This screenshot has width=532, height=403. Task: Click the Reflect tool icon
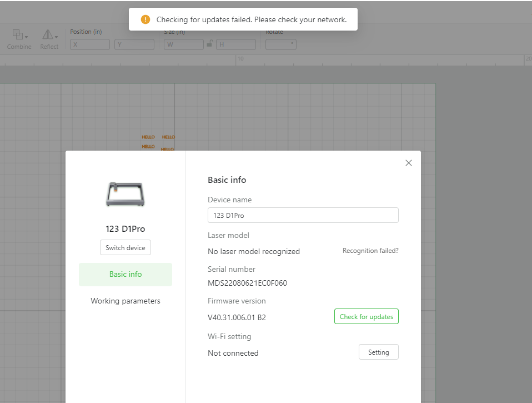[47, 34]
